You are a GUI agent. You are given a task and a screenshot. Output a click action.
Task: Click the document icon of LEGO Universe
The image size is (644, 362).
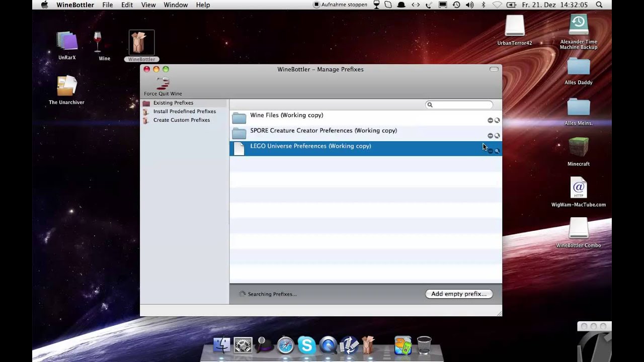point(239,149)
